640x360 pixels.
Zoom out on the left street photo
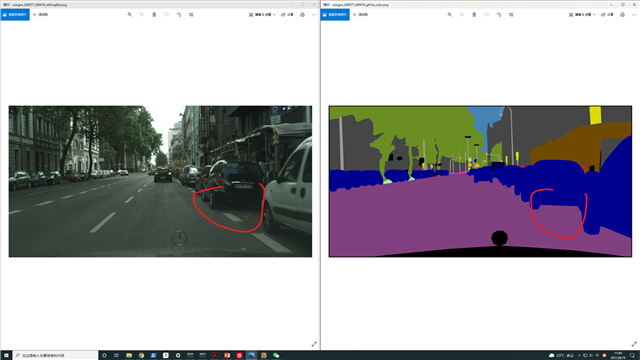tap(142, 15)
